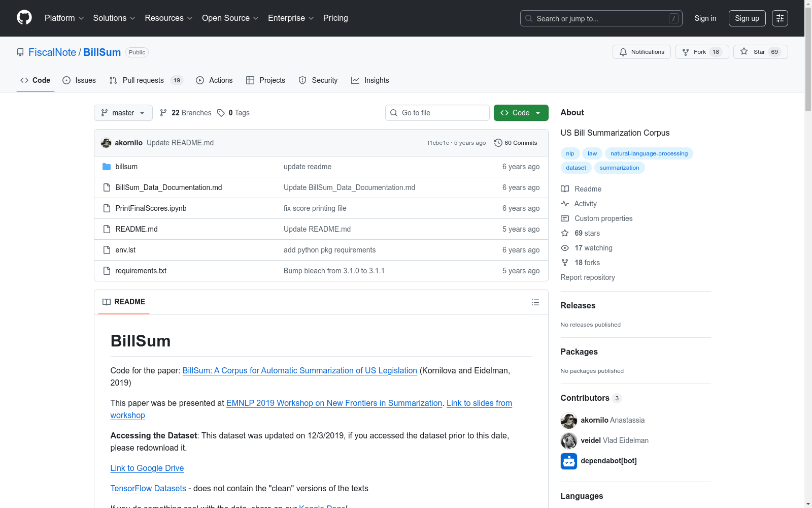The image size is (812, 508).
Task: Click the tag icon beside Tags
Action: click(x=221, y=113)
